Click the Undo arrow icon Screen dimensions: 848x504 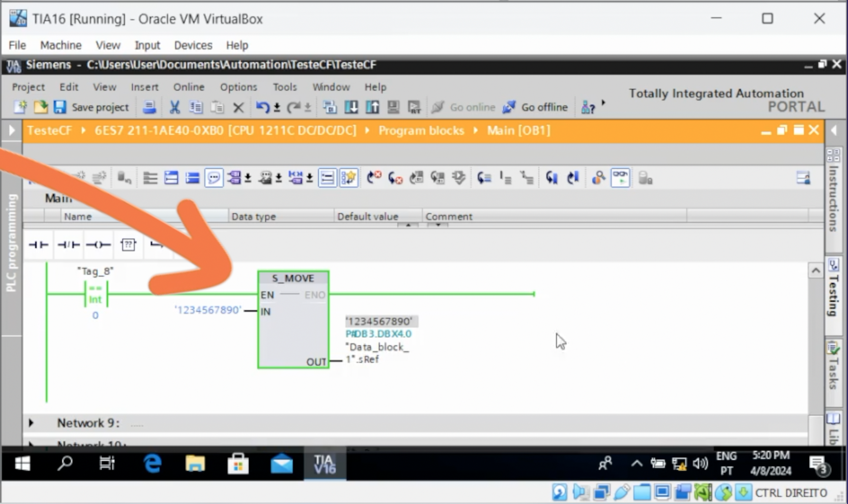pos(262,107)
